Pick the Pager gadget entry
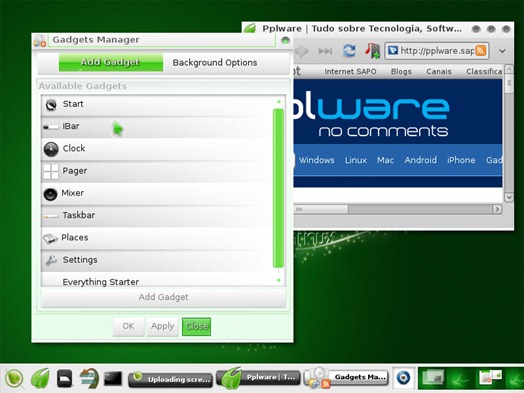Image resolution: width=524 pixels, height=393 pixels. tap(157, 171)
